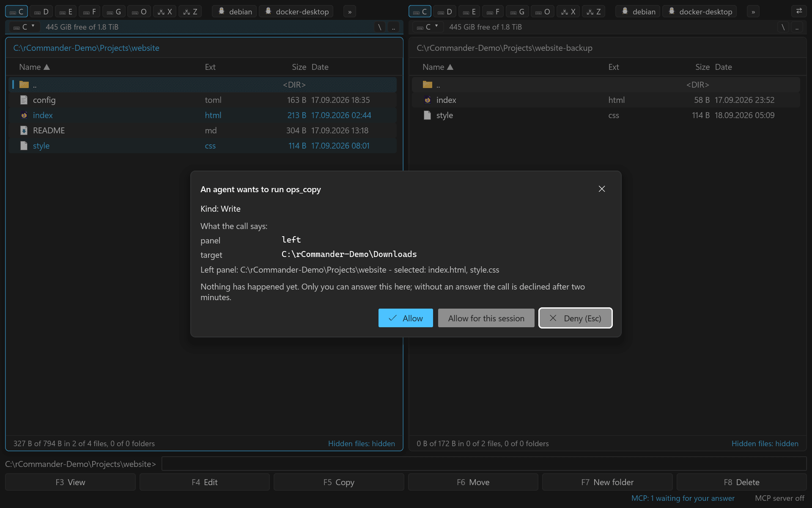Select config toml row

coord(202,100)
